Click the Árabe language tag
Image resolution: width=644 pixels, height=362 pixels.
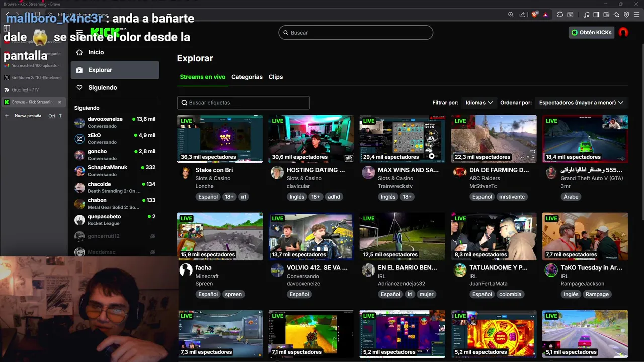[x=571, y=197]
